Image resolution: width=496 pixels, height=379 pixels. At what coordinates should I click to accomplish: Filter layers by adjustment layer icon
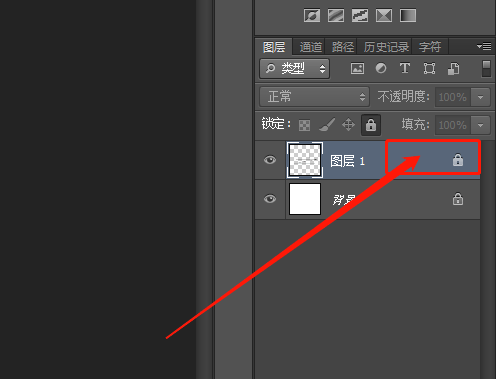tap(381, 68)
